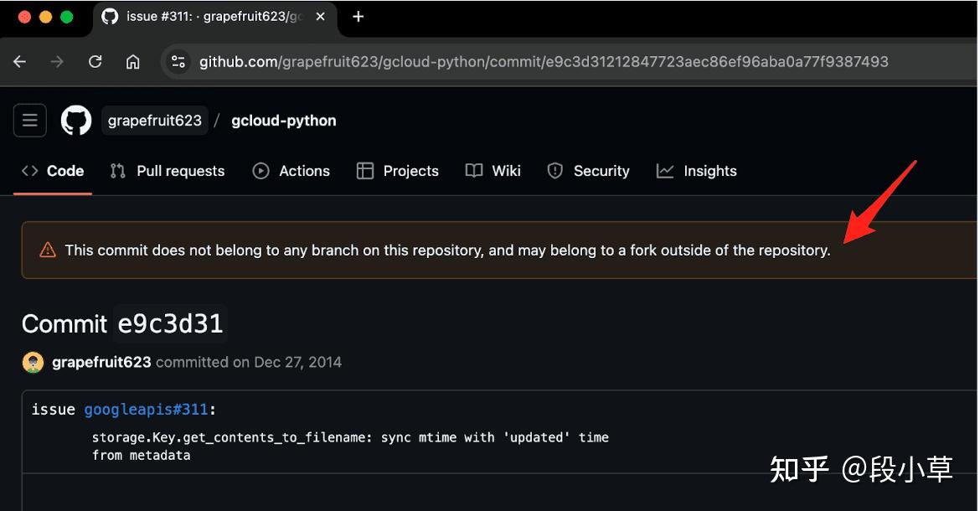Click the 'committed on Dec 27, 2014' text
The image size is (980, 511).
click(249, 363)
